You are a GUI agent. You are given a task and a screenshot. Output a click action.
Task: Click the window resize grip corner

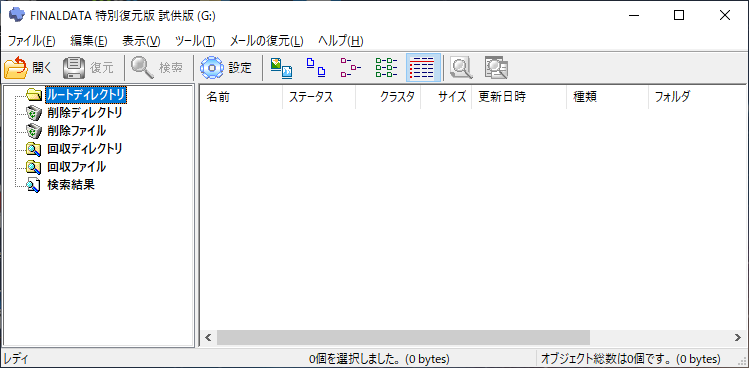click(x=742, y=361)
